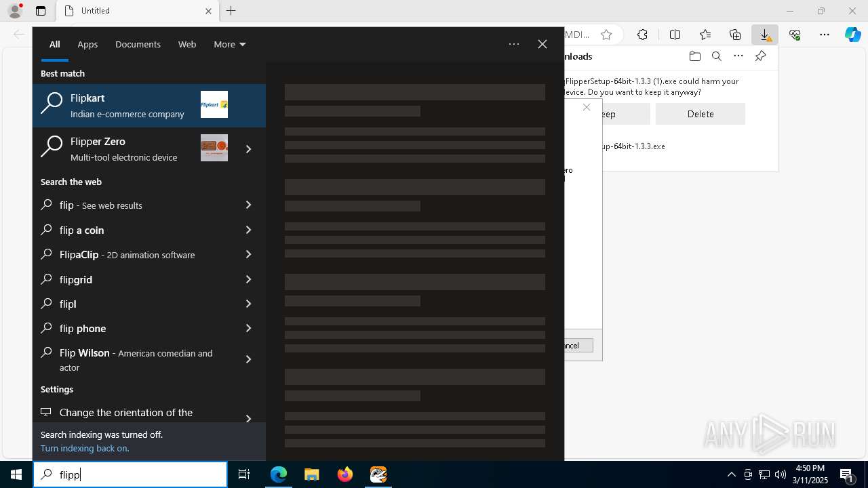
Task: Close the Untitled browser tab
Action: (208, 11)
